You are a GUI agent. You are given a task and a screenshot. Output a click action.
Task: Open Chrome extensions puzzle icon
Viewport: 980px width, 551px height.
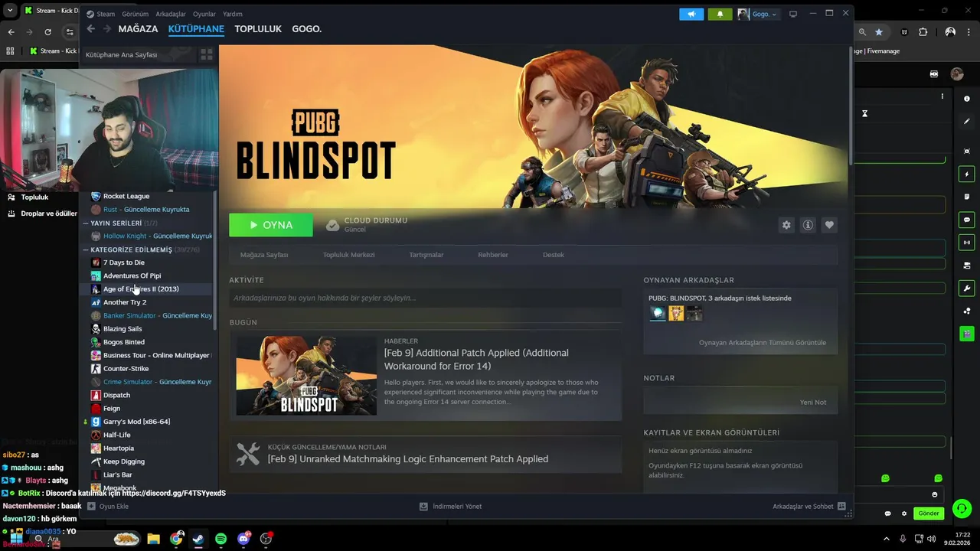click(x=923, y=32)
